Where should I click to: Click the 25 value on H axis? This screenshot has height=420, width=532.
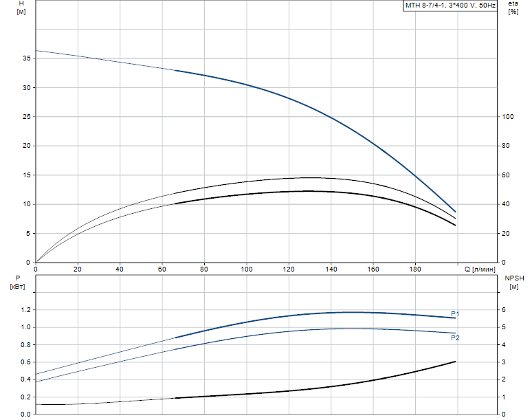[x=27, y=117]
